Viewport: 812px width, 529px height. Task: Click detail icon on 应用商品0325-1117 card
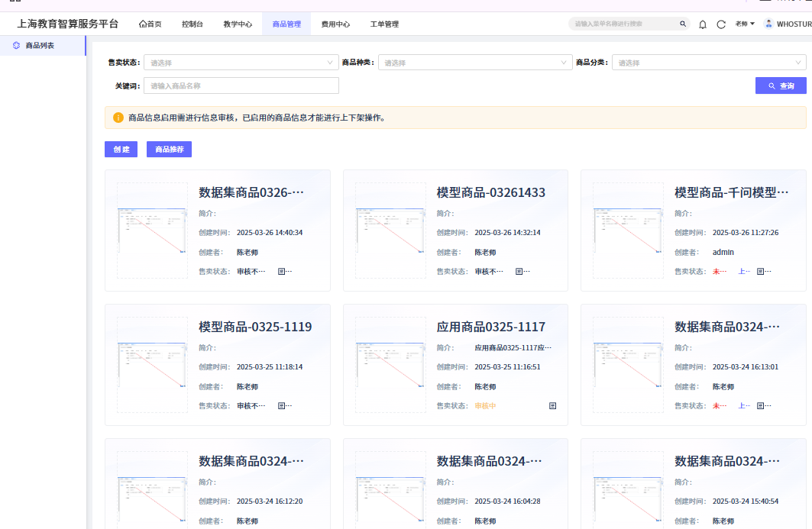click(553, 406)
